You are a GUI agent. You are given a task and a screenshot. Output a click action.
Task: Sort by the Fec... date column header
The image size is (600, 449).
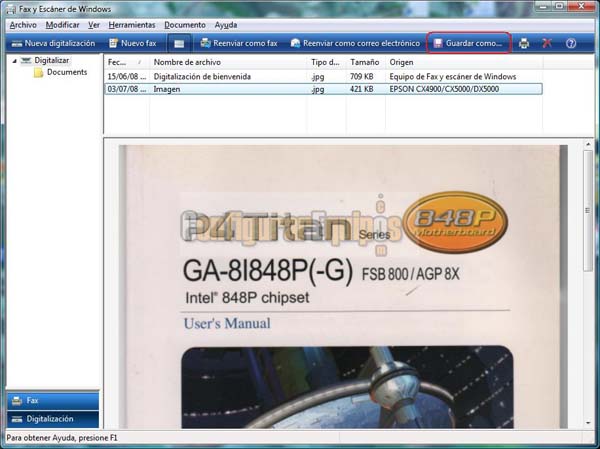(127, 62)
